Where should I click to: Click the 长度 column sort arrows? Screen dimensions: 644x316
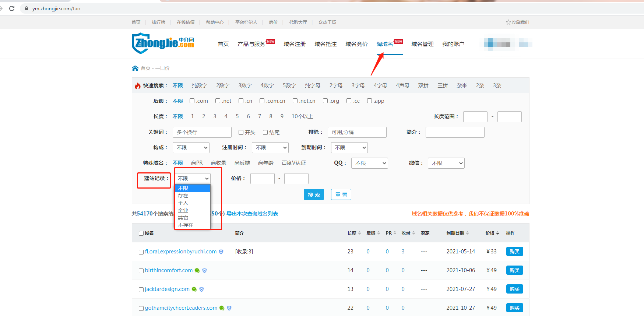(x=359, y=233)
